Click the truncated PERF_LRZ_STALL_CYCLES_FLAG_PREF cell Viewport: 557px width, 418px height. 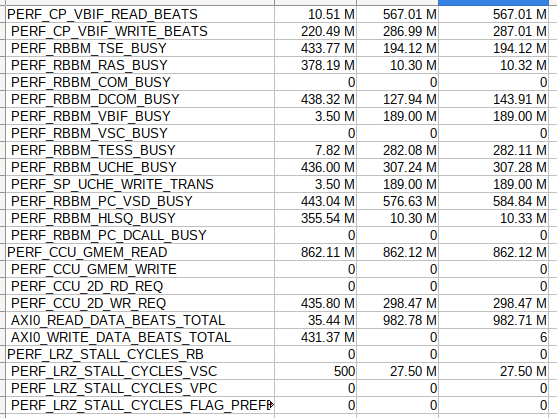140,406
